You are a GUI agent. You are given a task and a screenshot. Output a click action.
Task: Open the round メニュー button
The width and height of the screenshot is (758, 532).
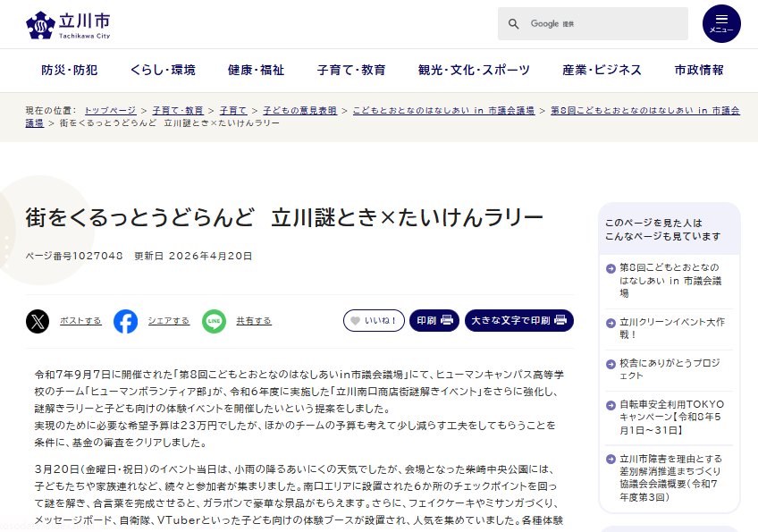pyautogui.click(x=721, y=24)
